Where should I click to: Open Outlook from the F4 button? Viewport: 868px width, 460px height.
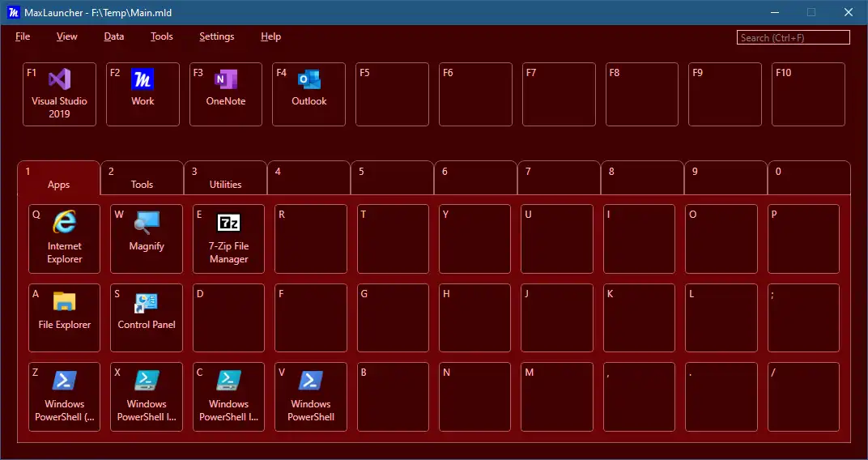[x=308, y=94]
